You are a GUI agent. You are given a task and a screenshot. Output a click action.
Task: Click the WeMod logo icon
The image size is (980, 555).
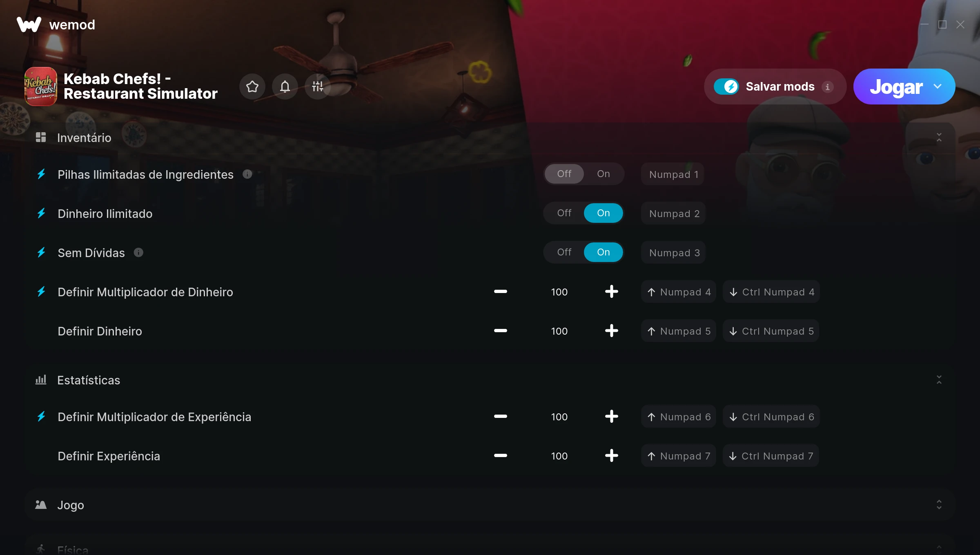point(29,24)
